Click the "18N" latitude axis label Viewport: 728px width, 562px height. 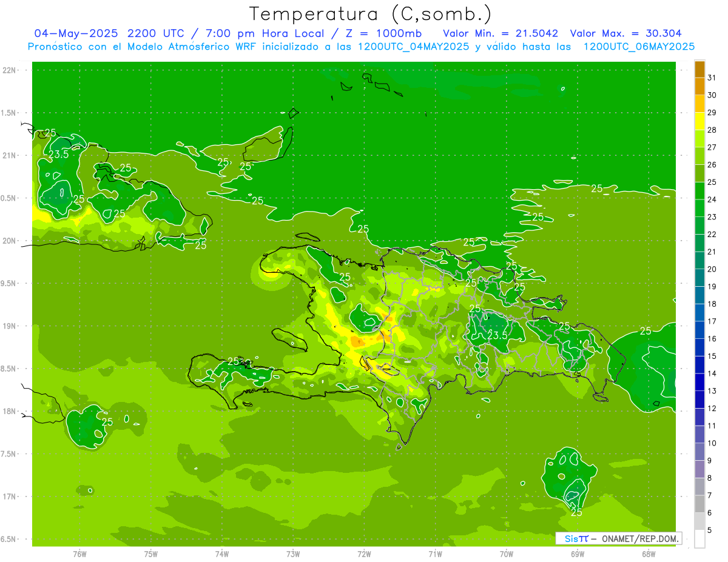[9, 412]
